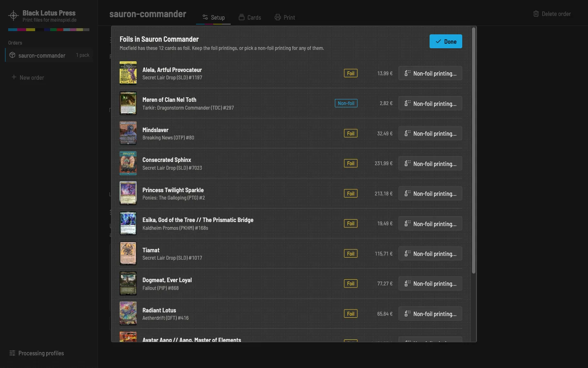Click the Princess Twilight Sparkle card thumbnail
Screen dimensions: 588x368
point(128,193)
